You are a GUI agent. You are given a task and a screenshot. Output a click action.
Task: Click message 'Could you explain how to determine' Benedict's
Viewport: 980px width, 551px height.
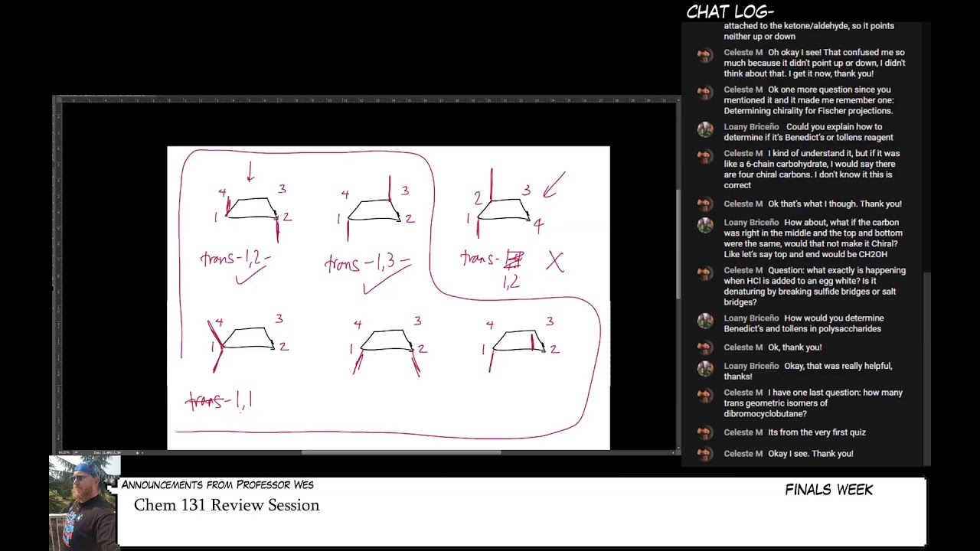click(x=808, y=132)
